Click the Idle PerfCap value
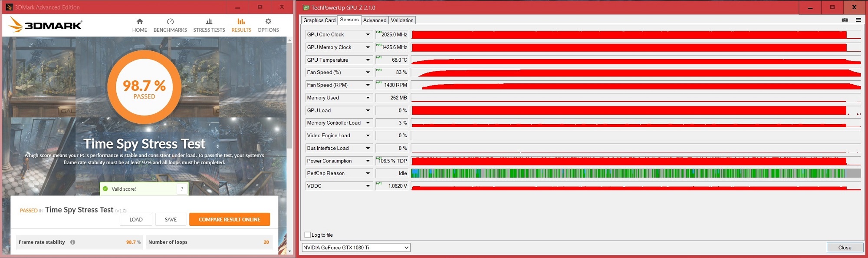The height and width of the screenshot is (258, 868). point(392,173)
